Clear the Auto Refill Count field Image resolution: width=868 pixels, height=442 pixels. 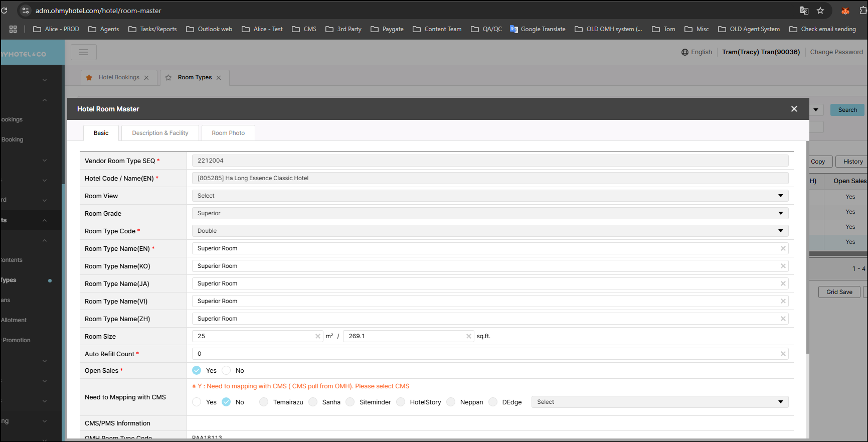783,354
